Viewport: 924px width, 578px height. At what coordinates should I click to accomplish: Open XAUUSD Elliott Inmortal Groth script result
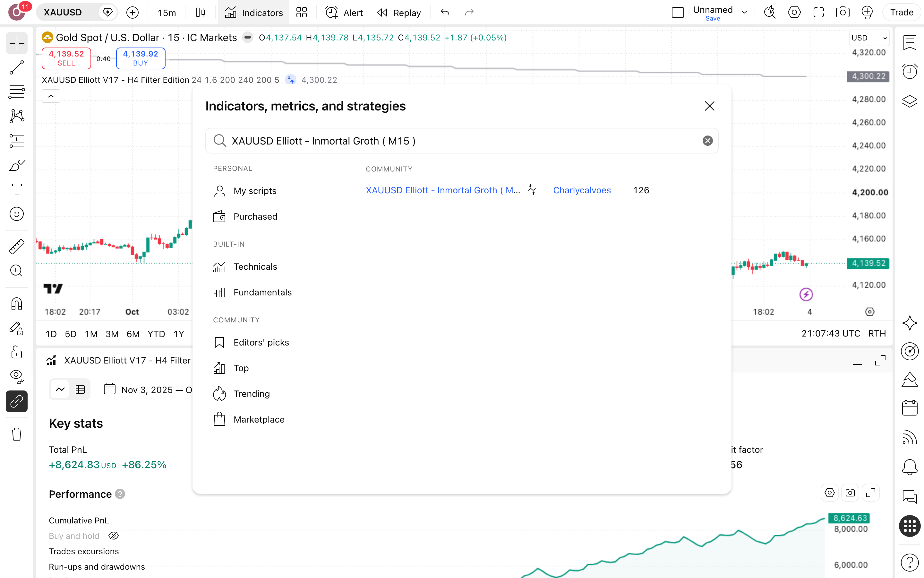(443, 190)
